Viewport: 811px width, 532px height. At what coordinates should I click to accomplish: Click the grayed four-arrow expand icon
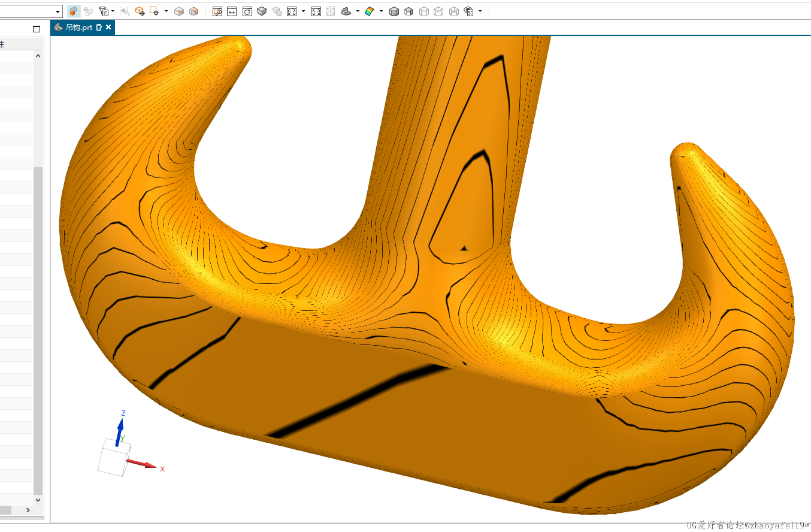coord(331,11)
